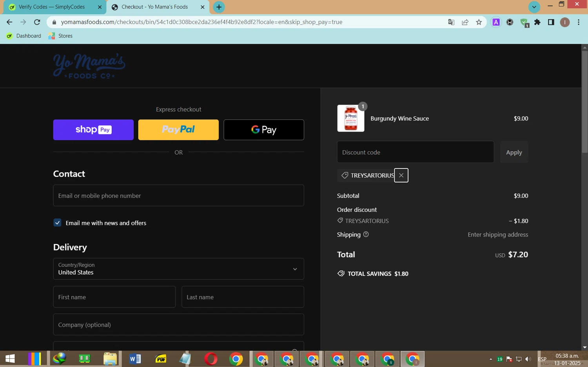Click Burgundy Wine Sauce product thumbnail
588x367 pixels.
(351, 118)
